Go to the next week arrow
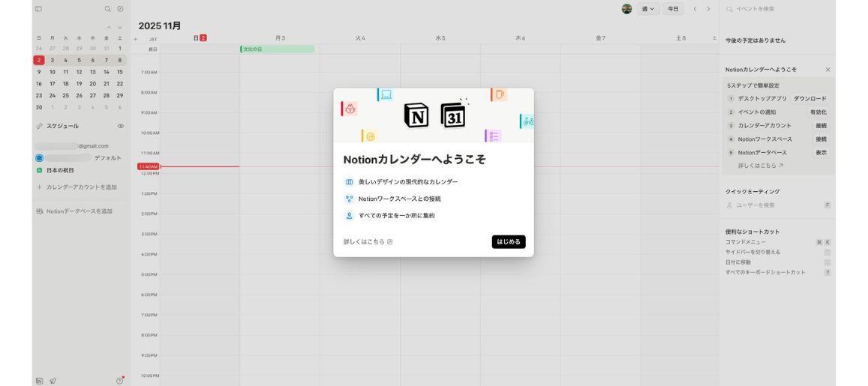Screen dimensions: 868x386 pos(708,9)
